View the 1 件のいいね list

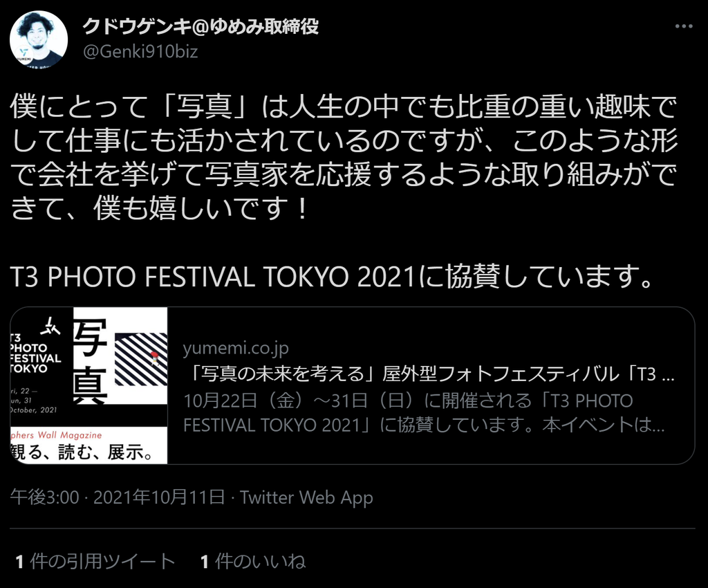point(253,561)
